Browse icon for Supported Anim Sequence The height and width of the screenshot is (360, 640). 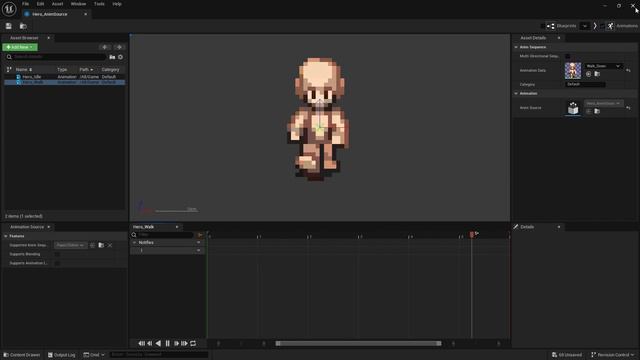[101, 245]
